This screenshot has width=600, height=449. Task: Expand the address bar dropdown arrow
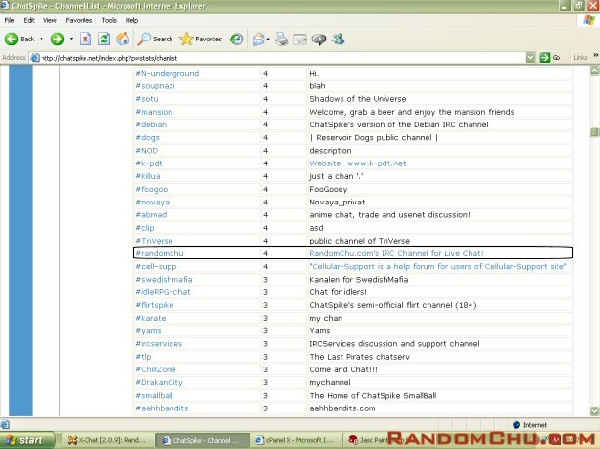point(530,58)
